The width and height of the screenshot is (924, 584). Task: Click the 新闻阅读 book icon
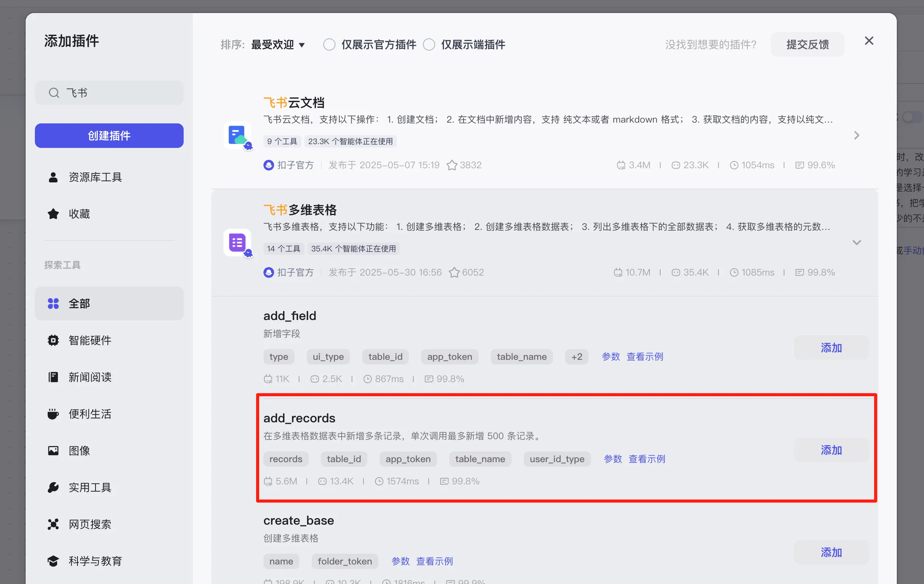click(x=53, y=377)
